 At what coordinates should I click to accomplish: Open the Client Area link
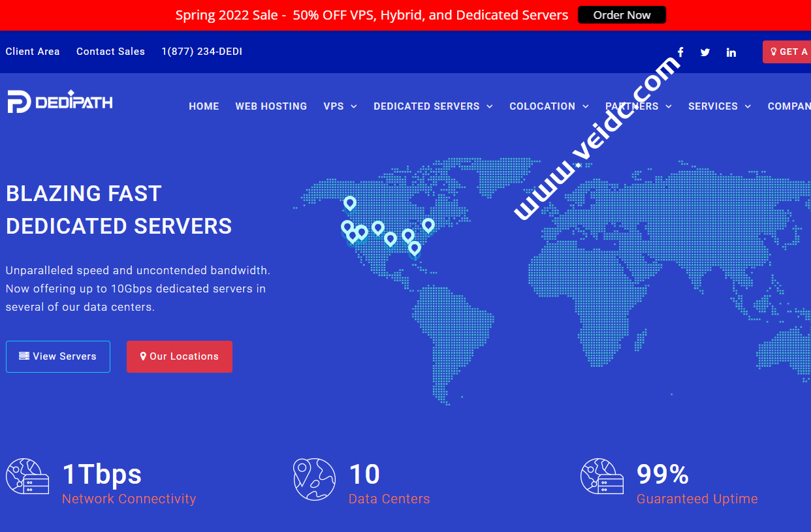[x=33, y=52]
